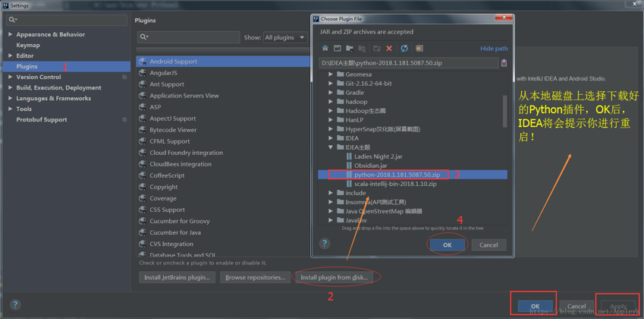This screenshot has width=644, height=319.
Task: Click Install plugin from disk button
Action: 334,277
